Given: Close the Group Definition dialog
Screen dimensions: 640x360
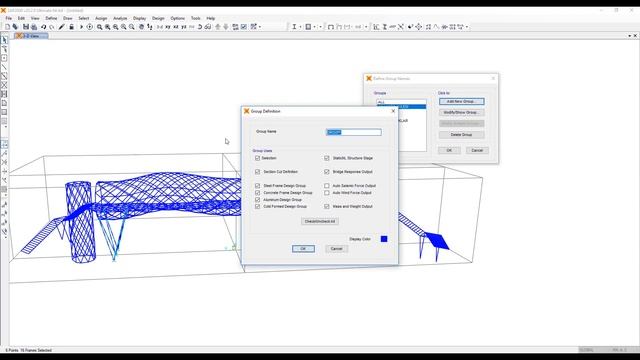Looking at the screenshot, I should tap(393, 111).
